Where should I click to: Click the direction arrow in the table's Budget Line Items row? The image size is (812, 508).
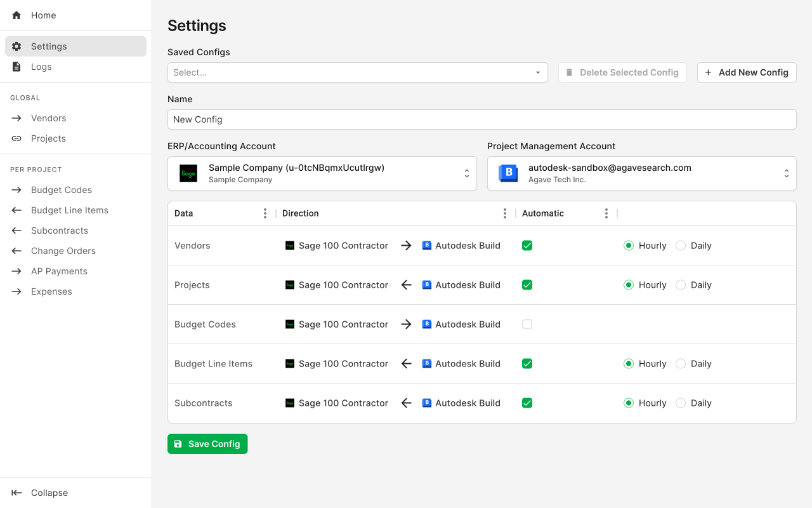407,364
